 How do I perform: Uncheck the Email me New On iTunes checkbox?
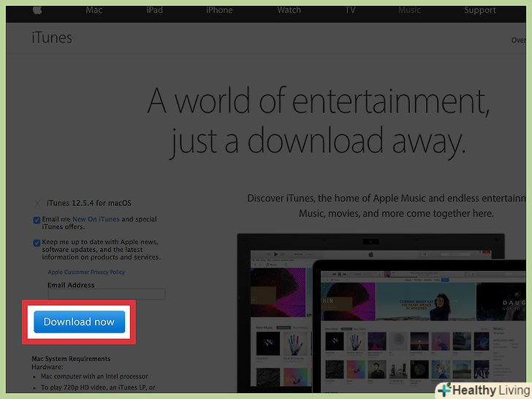37,220
